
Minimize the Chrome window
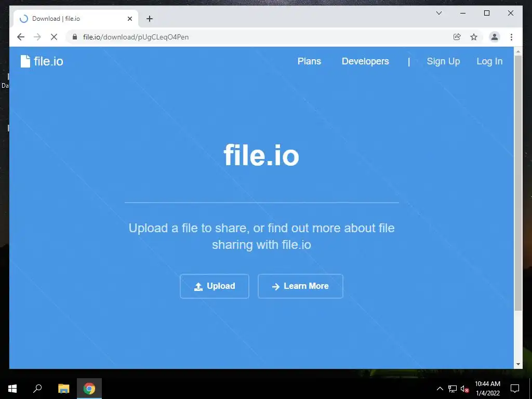pyautogui.click(x=463, y=13)
